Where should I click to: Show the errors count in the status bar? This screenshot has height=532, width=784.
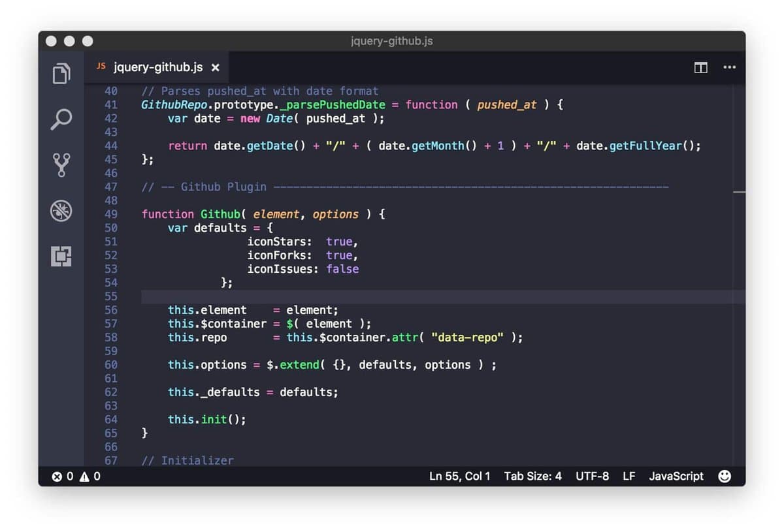pos(63,477)
